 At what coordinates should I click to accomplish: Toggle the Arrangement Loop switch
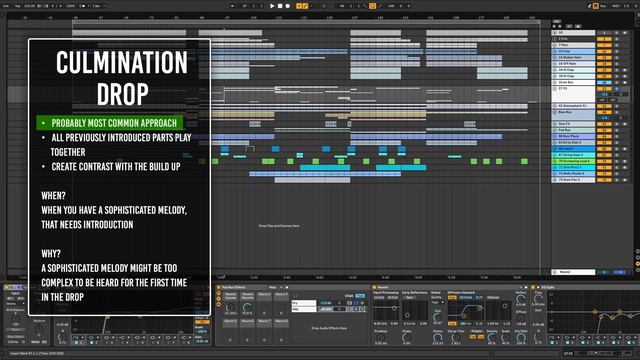point(372,6)
